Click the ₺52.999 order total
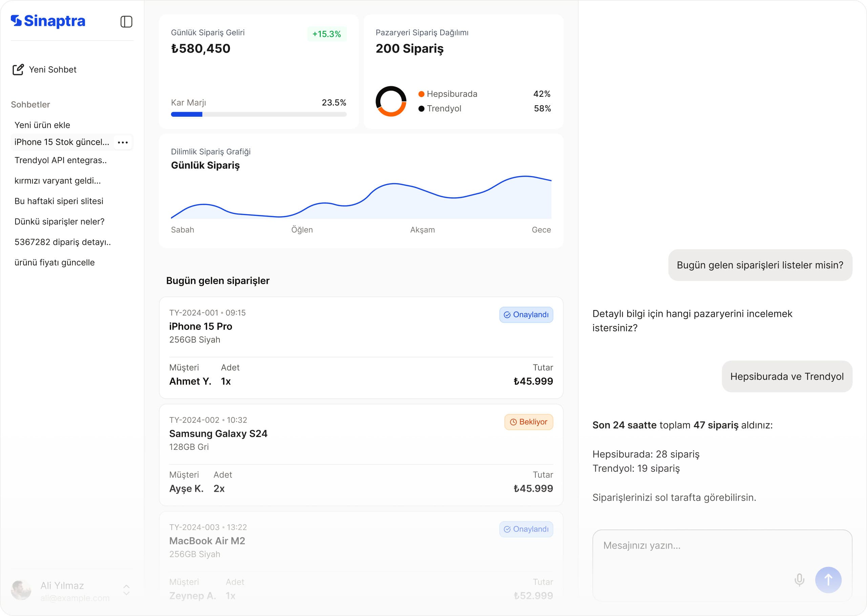The image size is (867, 616). [x=533, y=595]
